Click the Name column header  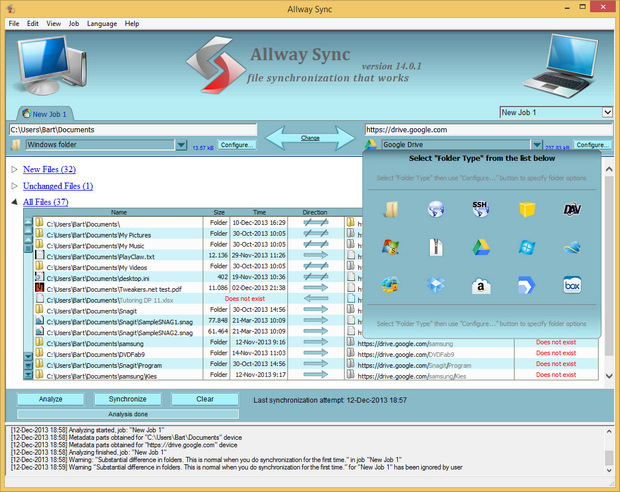click(x=119, y=212)
